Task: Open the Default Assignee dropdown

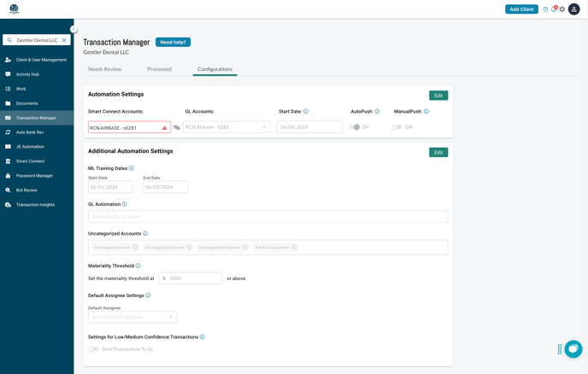Action: [132, 317]
